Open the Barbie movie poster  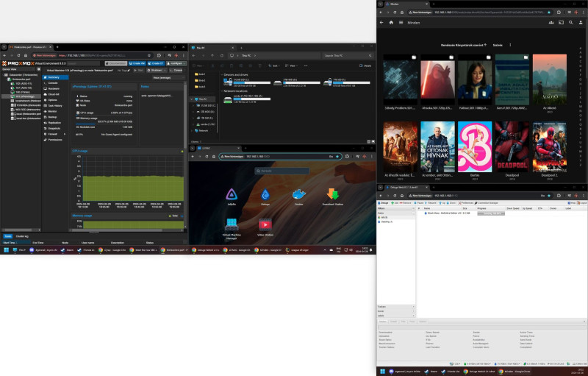click(475, 146)
